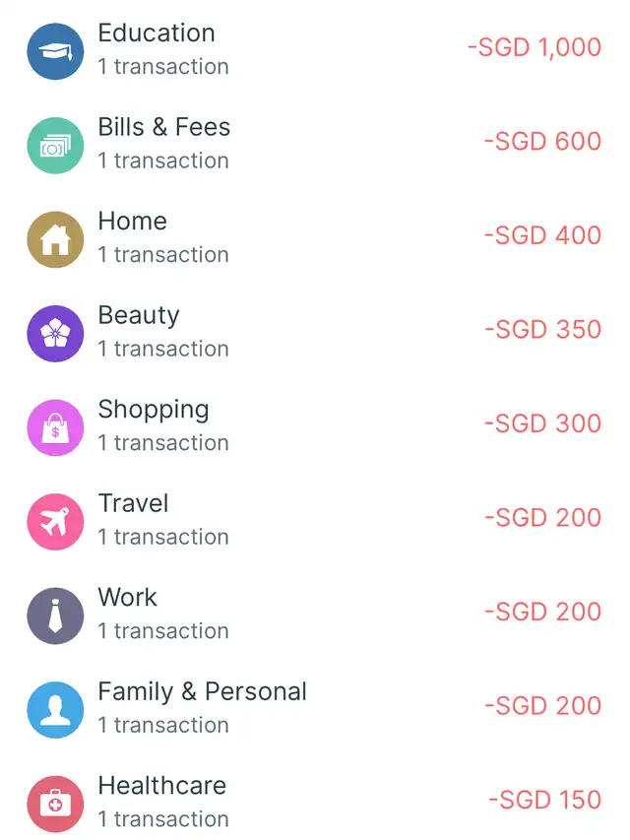Select the Home house icon

[x=55, y=239]
